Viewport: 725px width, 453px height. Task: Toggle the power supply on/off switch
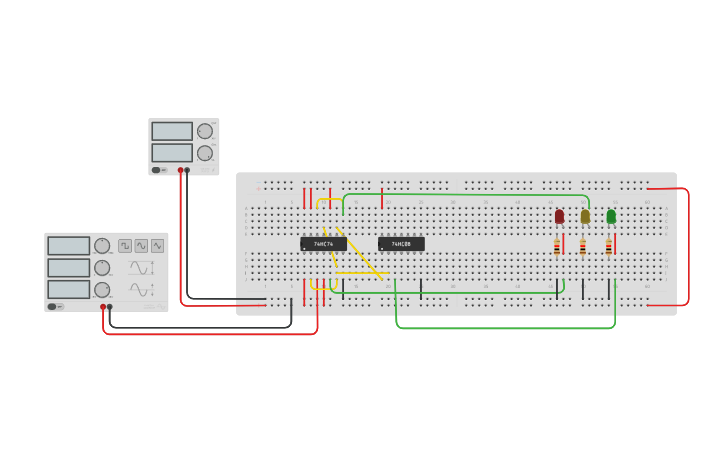[x=158, y=170]
